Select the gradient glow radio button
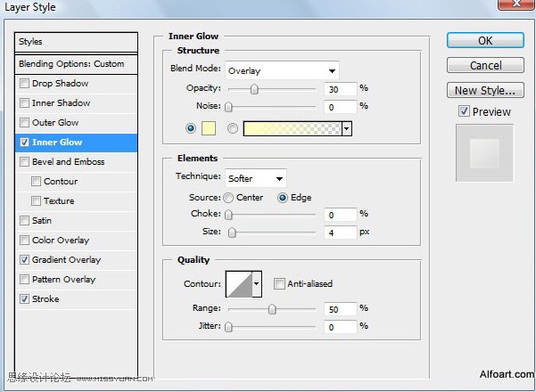The height and width of the screenshot is (392, 536). pyautogui.click(x=233, y=128)
